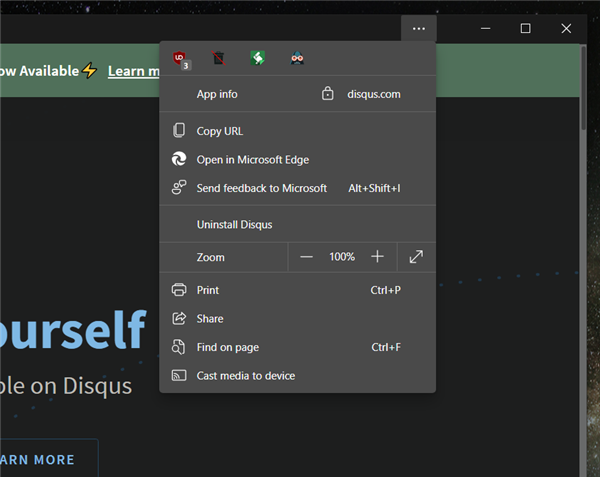Open Find on page
Viewport: 600px width, 477px height.
[227, 347]
